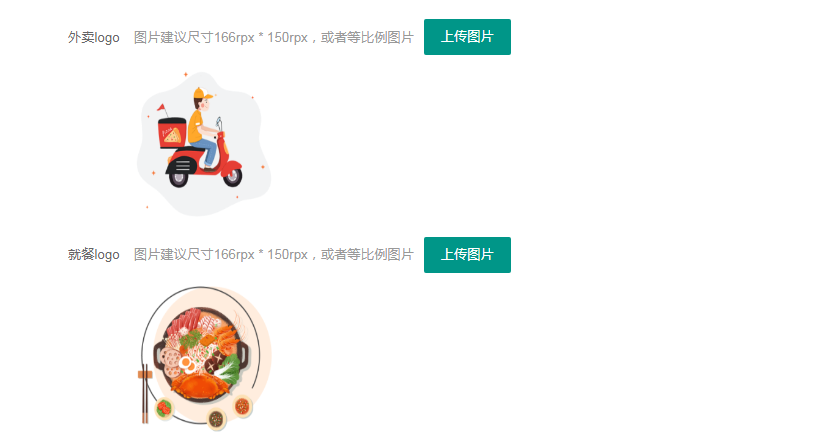Click the red pizza delivery box
Image resolution: width=825 pixels, height=448 pixels.
click(x=172, y=133)
